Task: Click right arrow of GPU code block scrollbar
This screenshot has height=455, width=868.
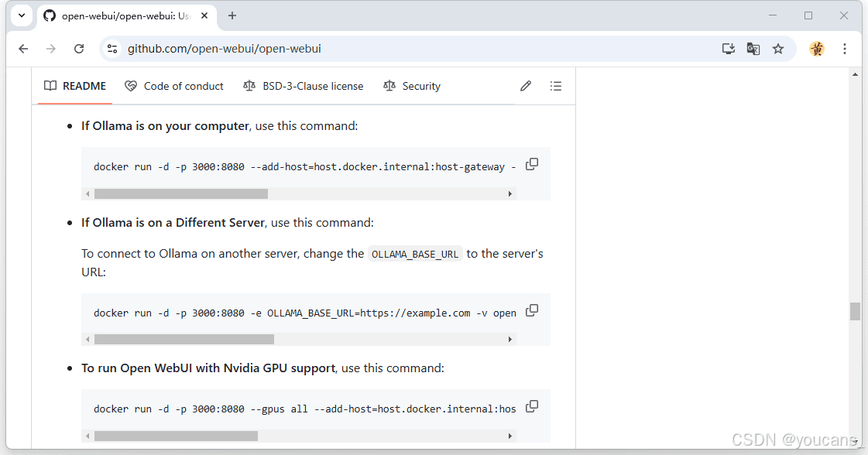Action: (509, 436)
